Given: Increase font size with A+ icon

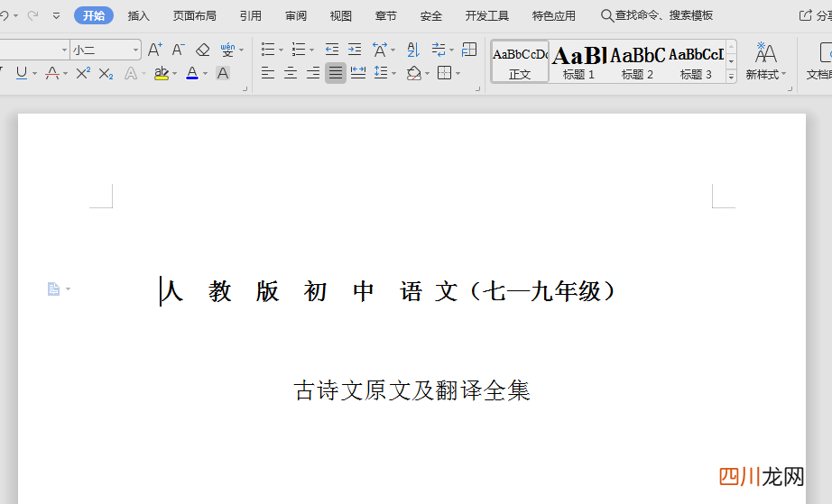Looking at the screenshot, I should tap(155, 50).
